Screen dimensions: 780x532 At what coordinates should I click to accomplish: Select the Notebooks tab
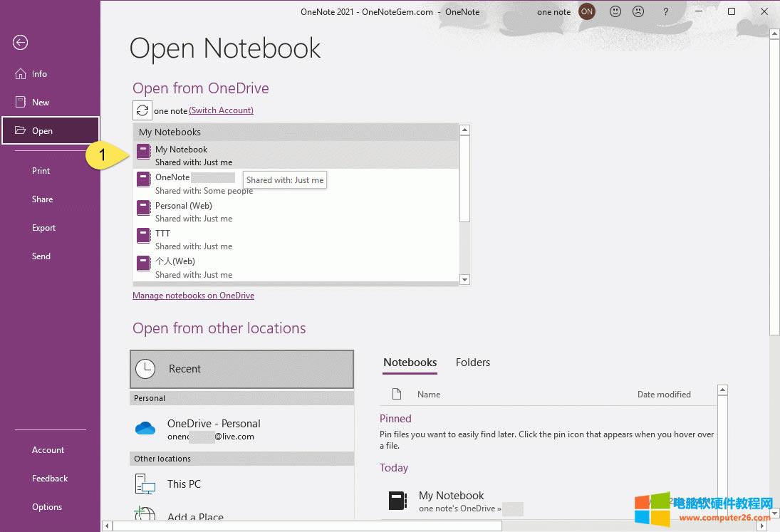(410, 362)
